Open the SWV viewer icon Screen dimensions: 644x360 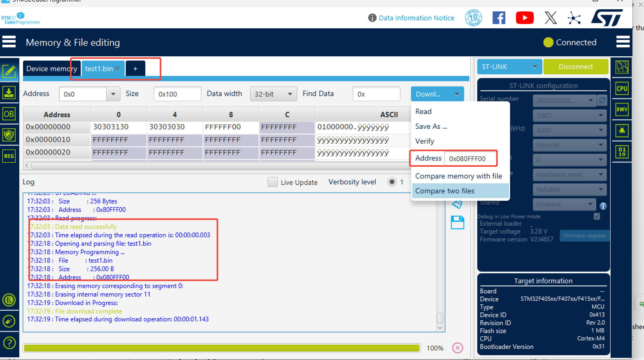pyautogui.click(x=622, y=110)
